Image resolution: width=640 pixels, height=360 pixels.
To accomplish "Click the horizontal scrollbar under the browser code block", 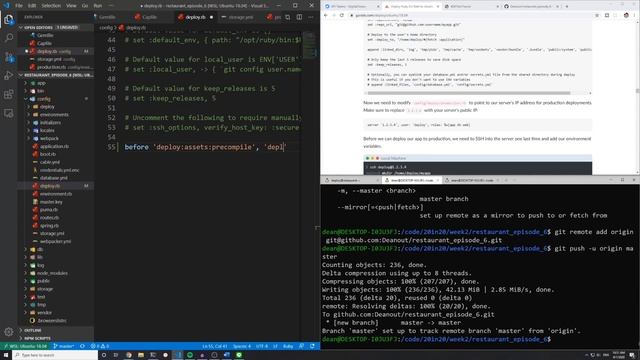I will tap(468, 93).
